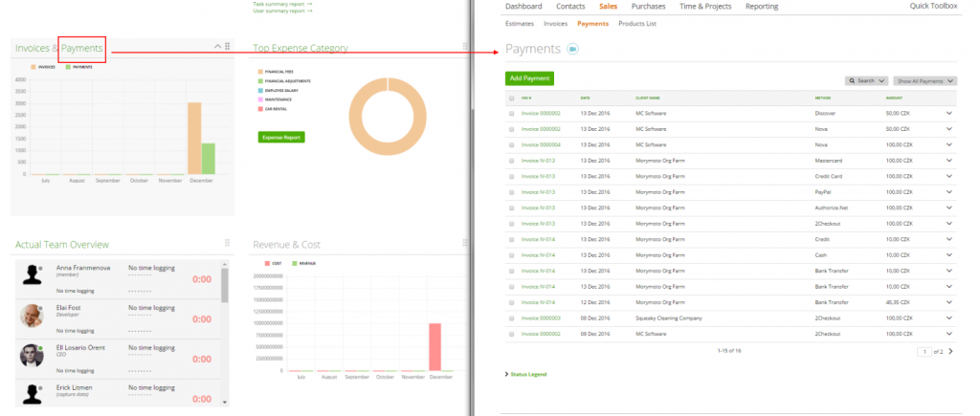Image resolution: width=980 pixels, height=416 pixels.
Task: Expand the Cash payment row actions
Action: click(949, 254)
